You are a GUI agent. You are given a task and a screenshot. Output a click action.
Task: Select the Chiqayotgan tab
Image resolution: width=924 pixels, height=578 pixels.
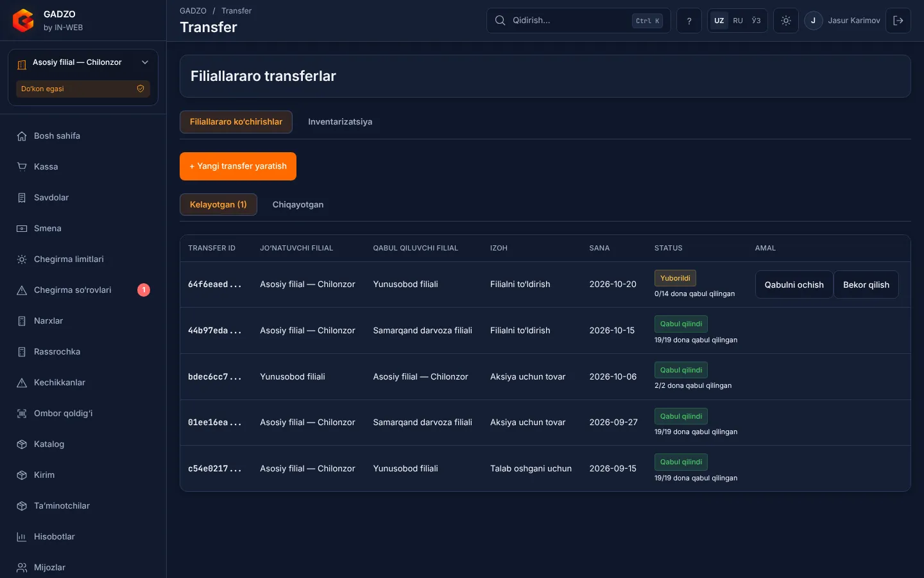(298, 205)
